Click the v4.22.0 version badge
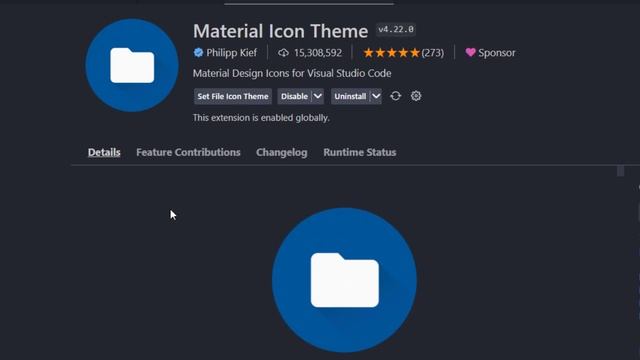This screenshot has width=640, height=360. click(396, 29)
